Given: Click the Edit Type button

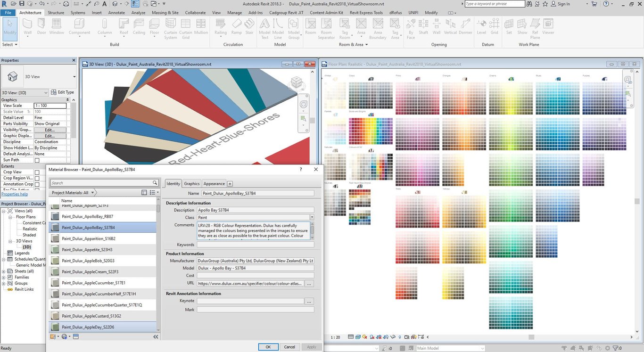Looking at the screenshot, I should point(63,92).
